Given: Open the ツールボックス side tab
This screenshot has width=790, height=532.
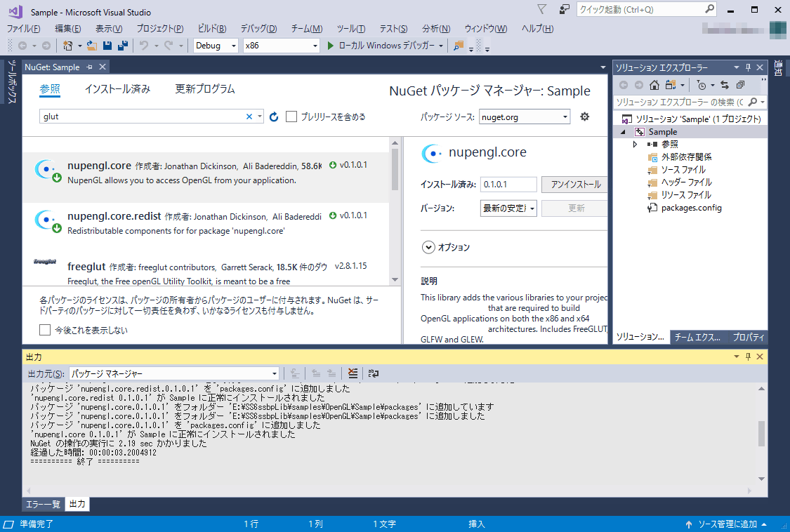Looking at the screenshot, I should point(12,81).
